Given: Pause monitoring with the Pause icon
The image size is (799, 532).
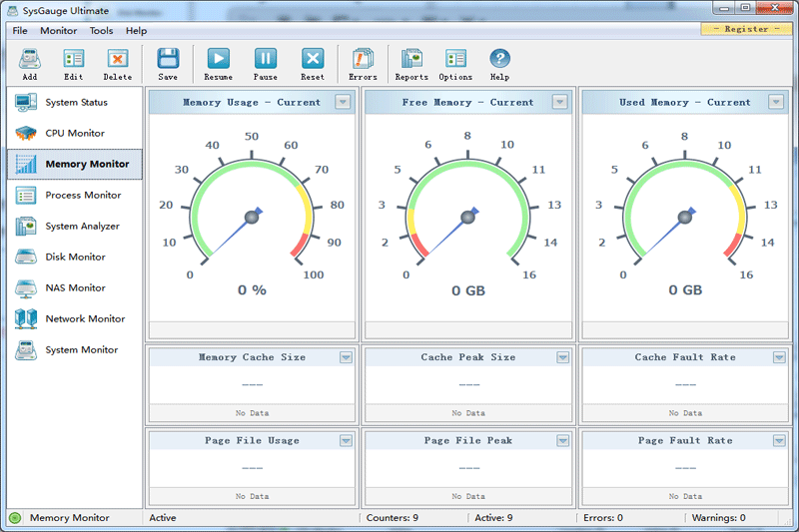Looking at the screenshot, I should coord(266,59).
